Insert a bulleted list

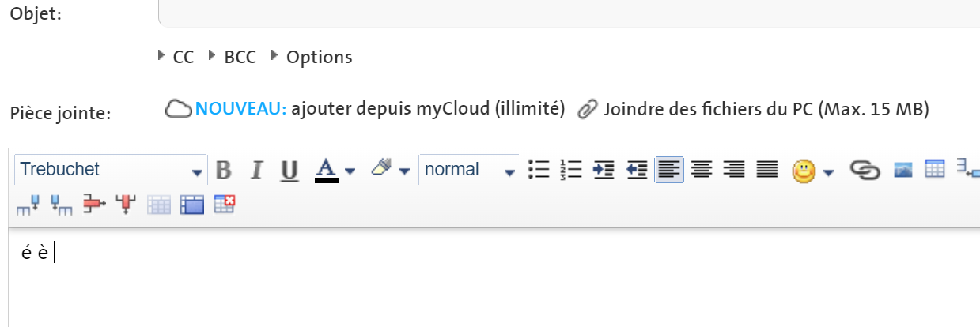[539, 170]
